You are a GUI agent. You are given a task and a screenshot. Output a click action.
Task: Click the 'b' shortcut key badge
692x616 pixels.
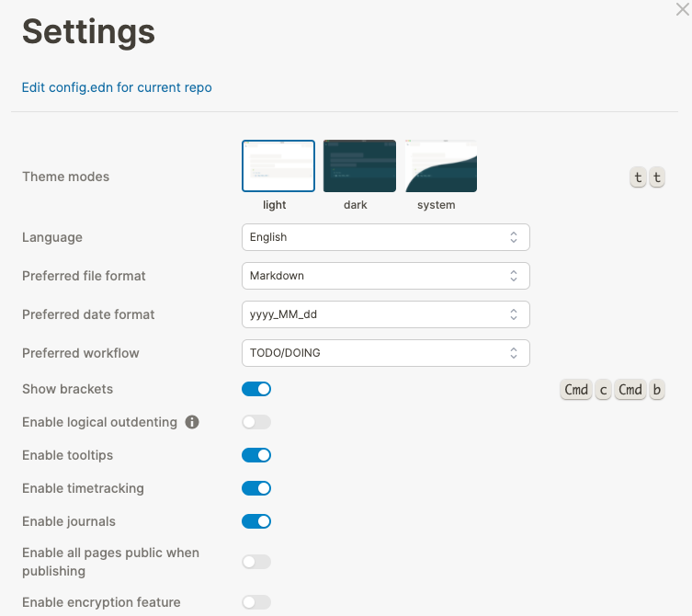tap(657, 390)
